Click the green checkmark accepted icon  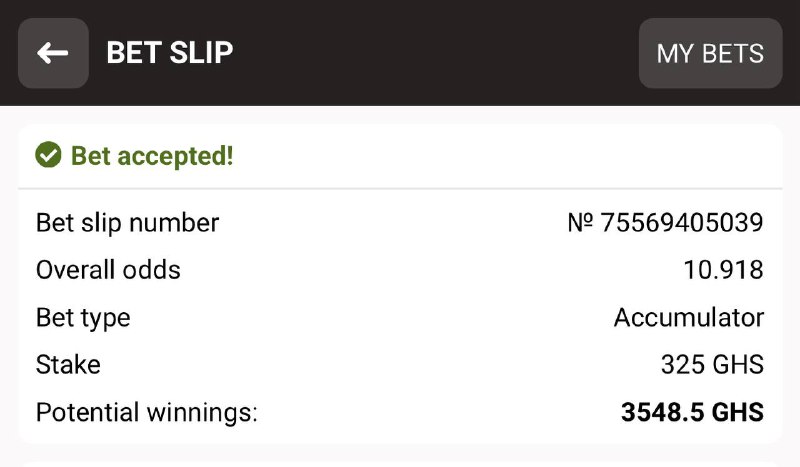pos(47,156)
